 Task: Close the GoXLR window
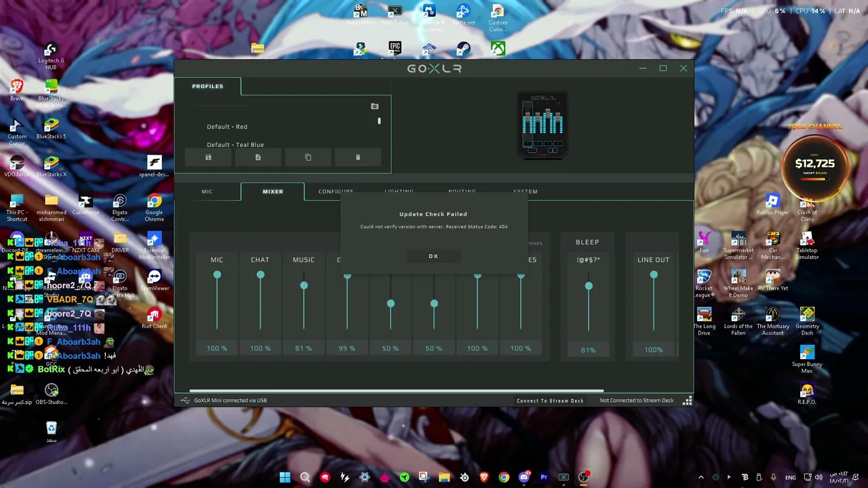point(684,68)
